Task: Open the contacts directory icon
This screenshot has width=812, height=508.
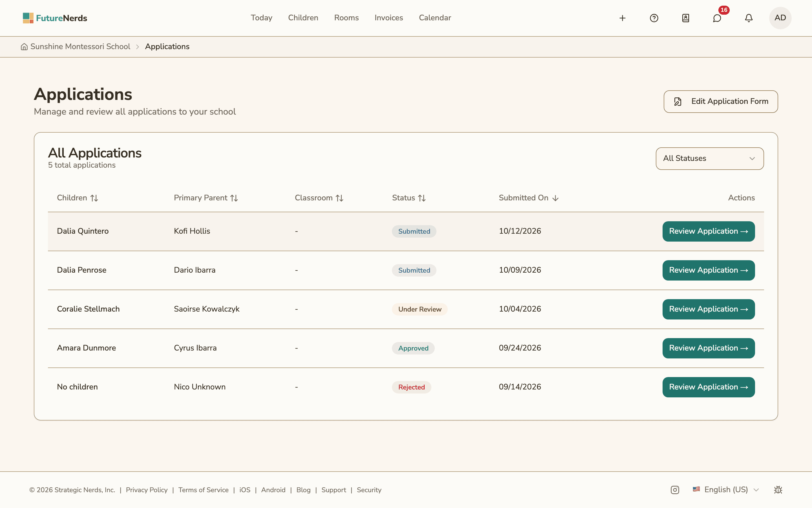Action: tap(685, 18)
